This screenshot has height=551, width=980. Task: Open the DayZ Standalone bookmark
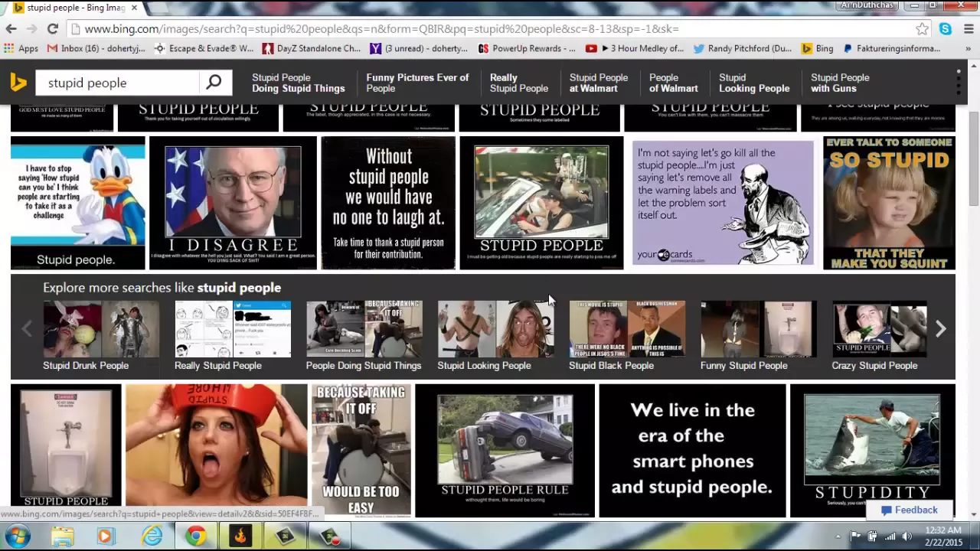point(311,48)
